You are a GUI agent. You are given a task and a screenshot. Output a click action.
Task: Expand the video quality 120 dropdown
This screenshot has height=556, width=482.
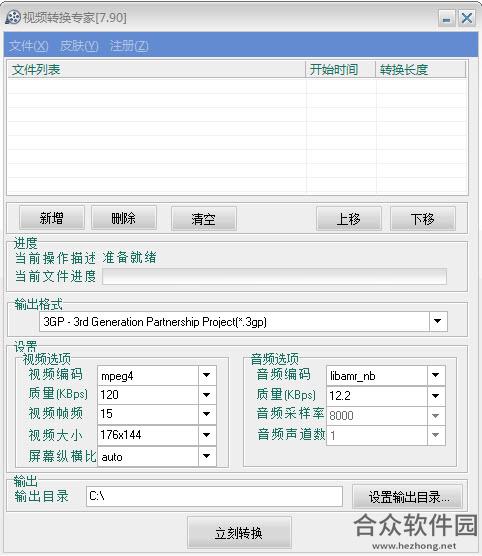[x=207, y=395]
